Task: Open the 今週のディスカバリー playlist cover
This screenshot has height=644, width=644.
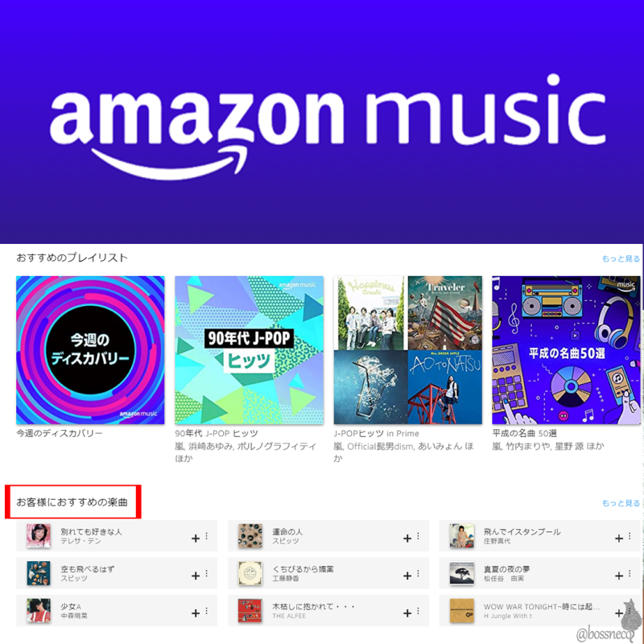Action: (90, 350)
